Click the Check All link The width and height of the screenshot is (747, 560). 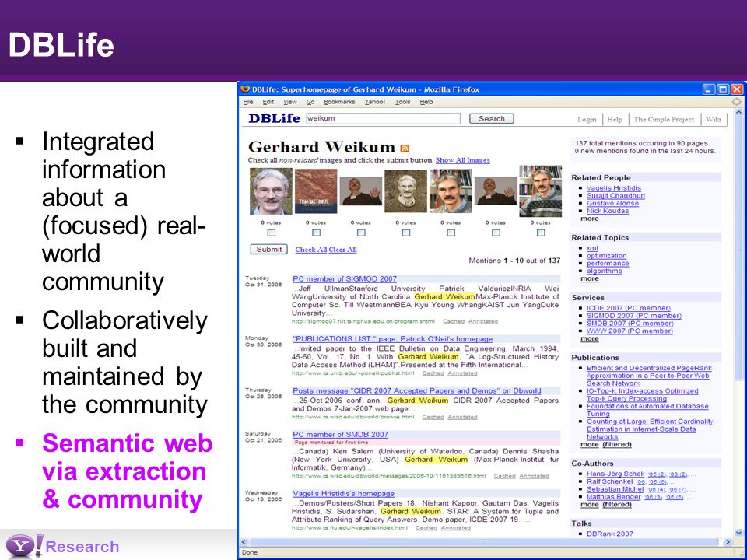click(x=311, y=250)
